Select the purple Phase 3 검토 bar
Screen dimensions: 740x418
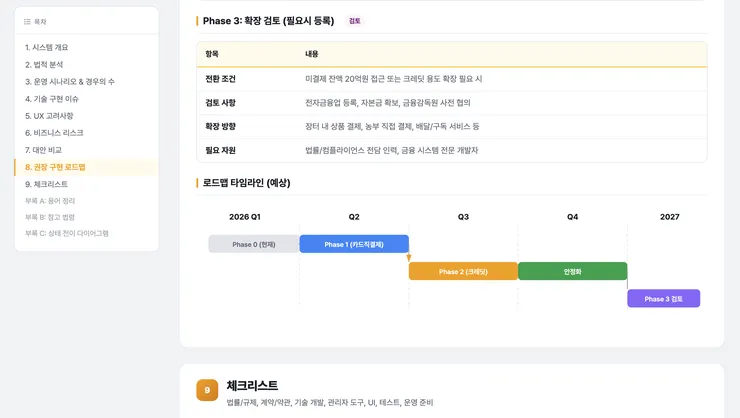[x=664, y=299]
